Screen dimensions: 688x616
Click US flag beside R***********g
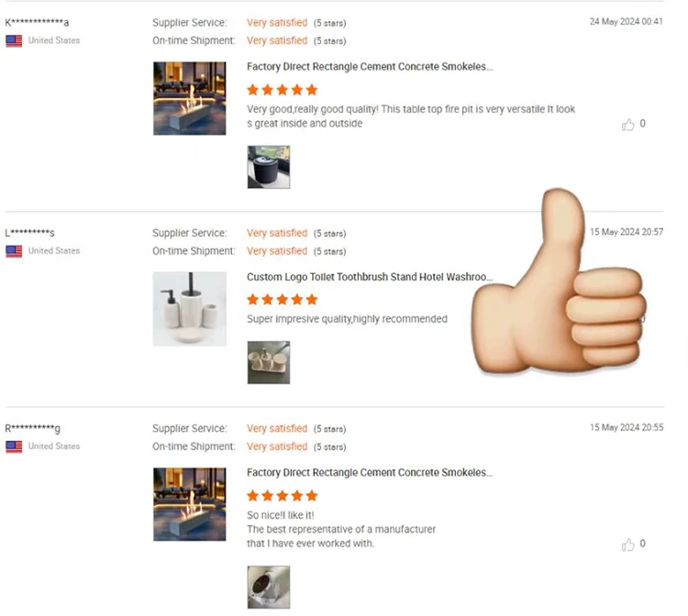tap(14, 446)
